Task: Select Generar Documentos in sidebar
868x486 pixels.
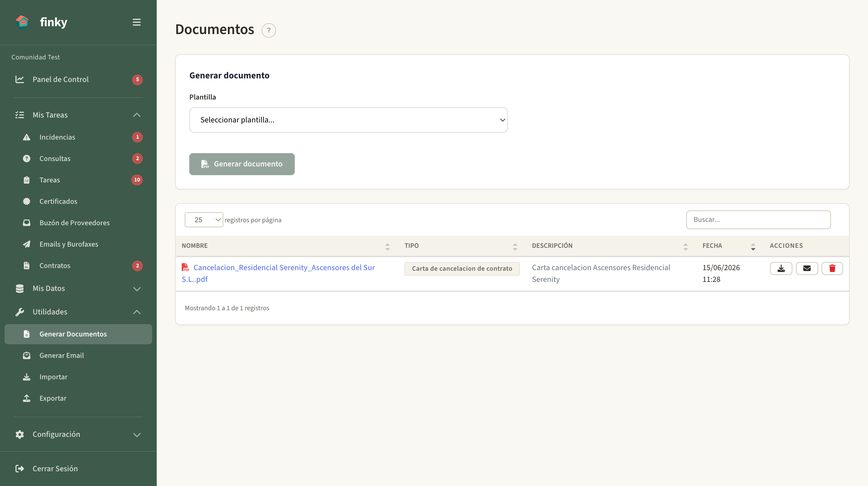Action: pos(78,334)
